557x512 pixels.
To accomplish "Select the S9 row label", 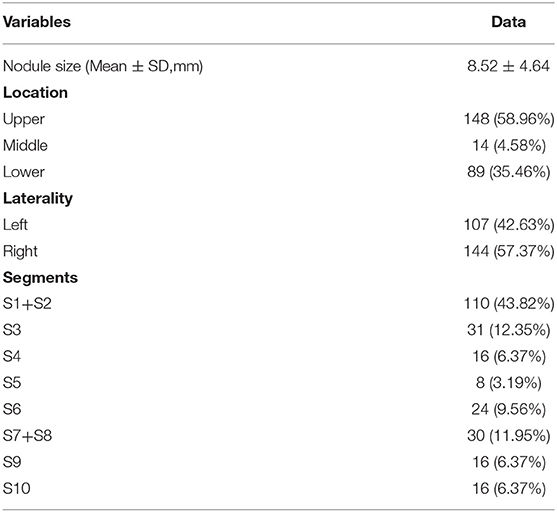I will tap(12, 462).
